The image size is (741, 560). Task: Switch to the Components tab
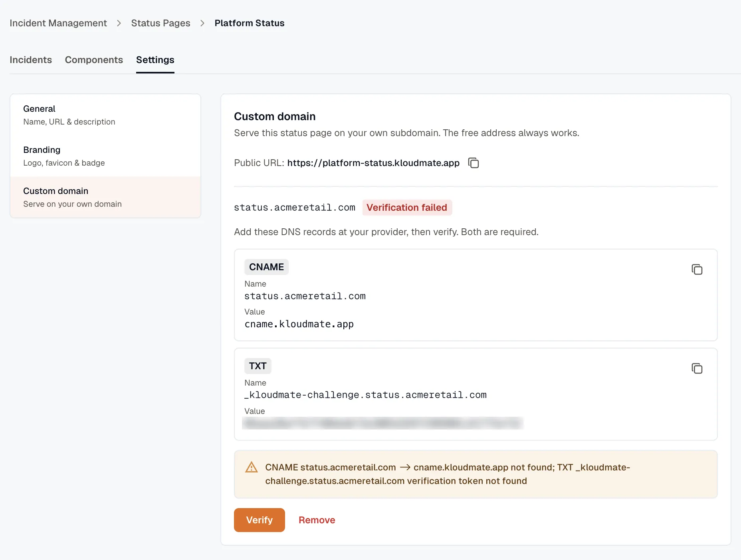[x=94, y=60]
